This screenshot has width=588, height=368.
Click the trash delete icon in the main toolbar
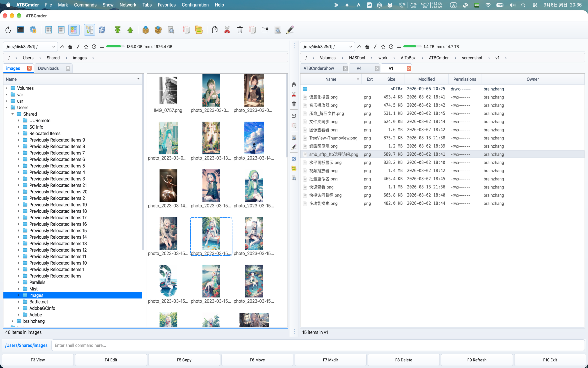point(240,30)
